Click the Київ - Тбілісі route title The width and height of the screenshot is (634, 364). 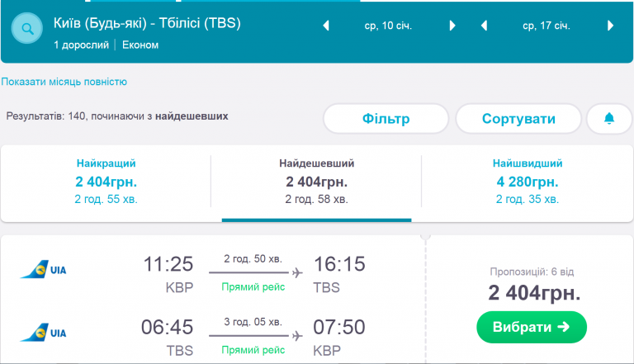[x=147, y=23]
